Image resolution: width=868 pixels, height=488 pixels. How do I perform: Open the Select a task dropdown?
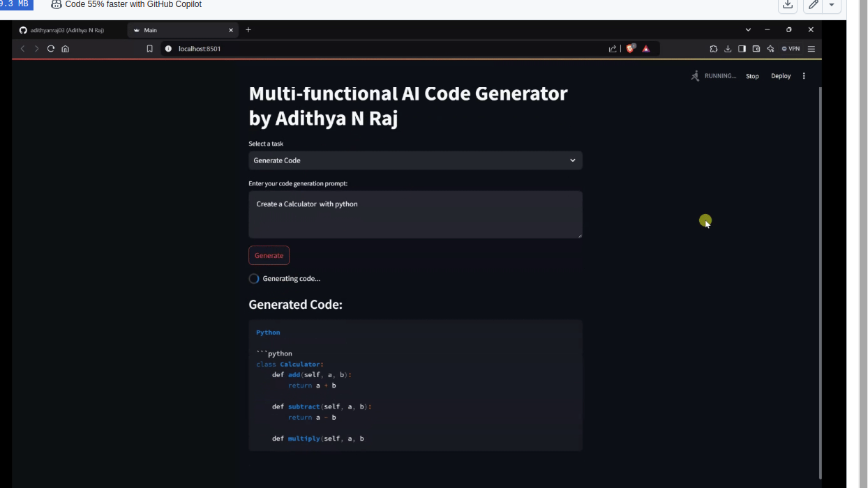click(415, 160)
